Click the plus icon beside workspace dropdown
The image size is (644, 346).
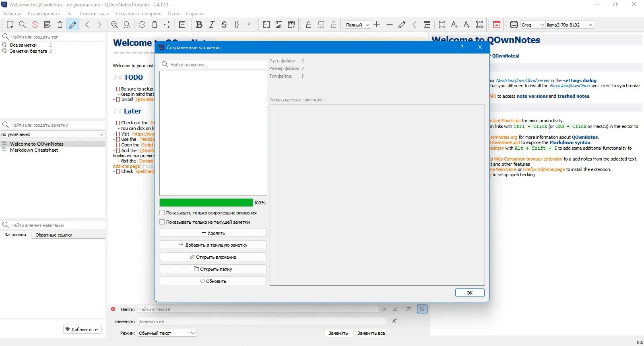[377, 25]
